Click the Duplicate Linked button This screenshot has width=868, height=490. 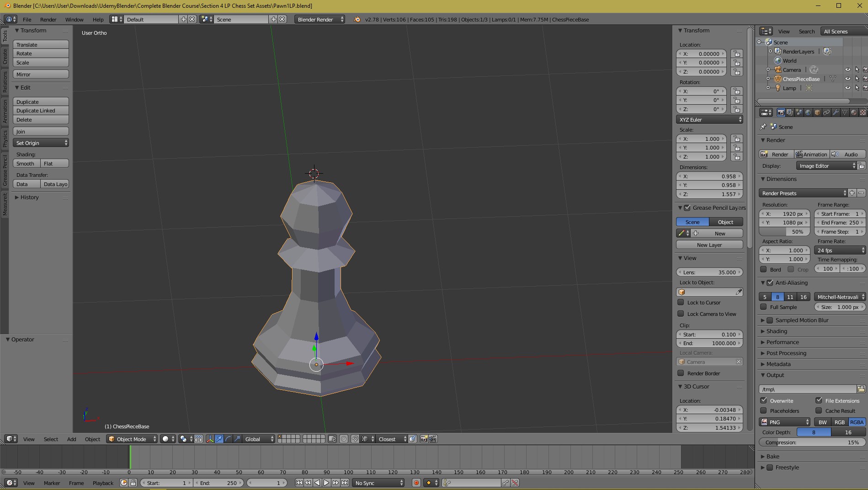[x=41, y=111]
